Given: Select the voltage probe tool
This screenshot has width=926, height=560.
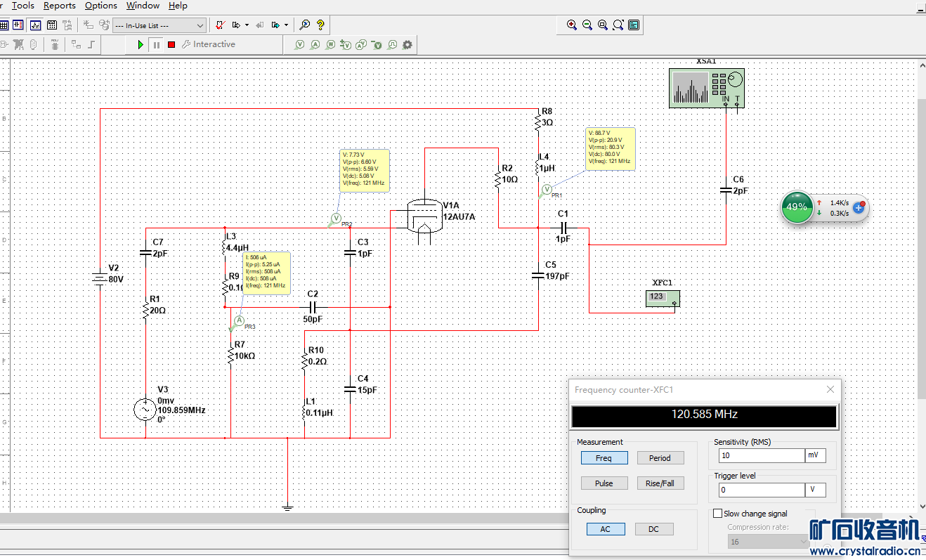Looking at the screenshot, I should point(299,44).
